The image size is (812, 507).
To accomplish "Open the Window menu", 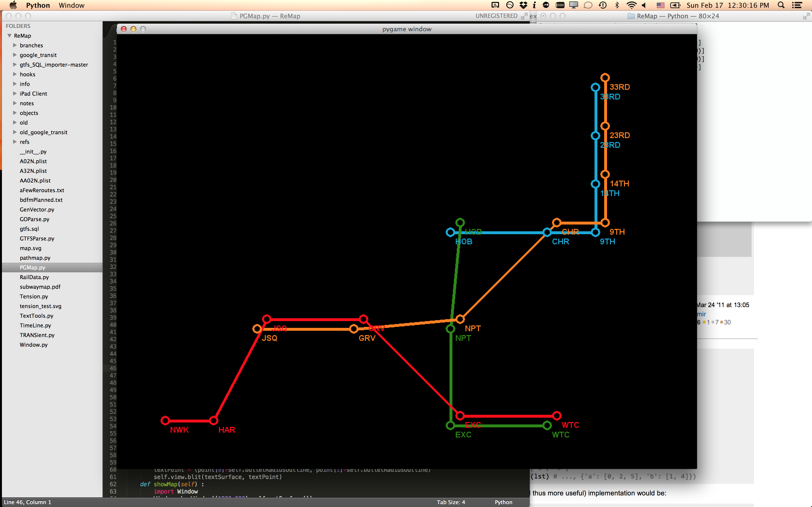I will click(x=72, y=5).
